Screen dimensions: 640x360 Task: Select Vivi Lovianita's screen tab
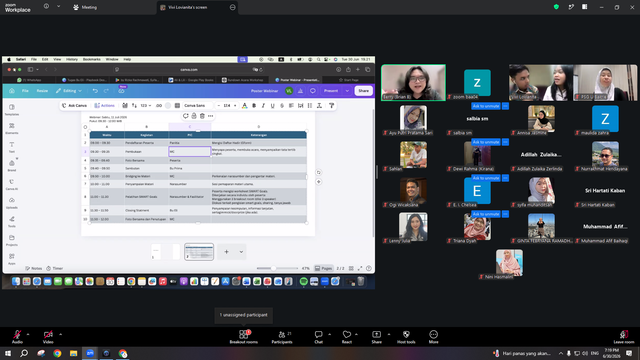coord(198,7)
